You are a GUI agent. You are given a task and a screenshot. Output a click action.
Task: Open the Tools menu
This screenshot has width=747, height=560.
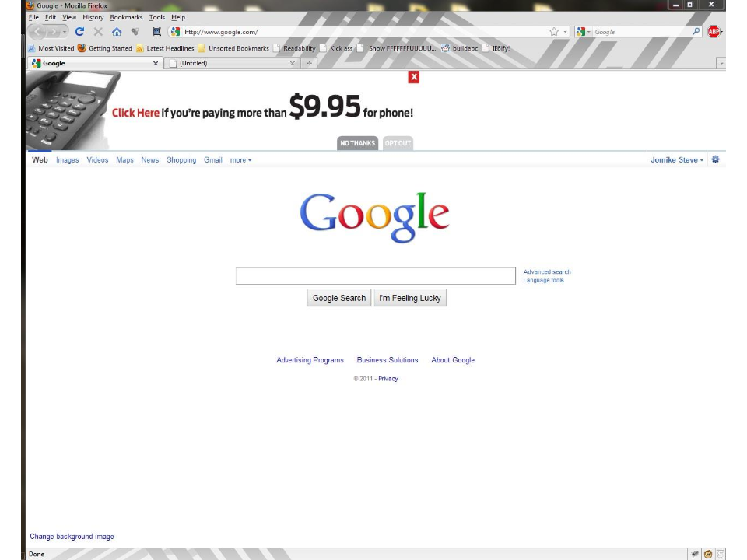[156, 17]
